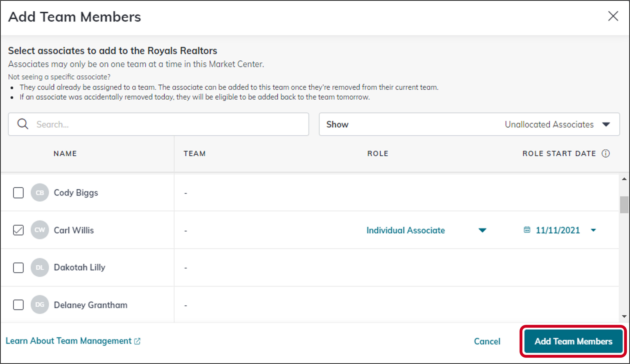Screen dimensions: 630x364
Task: Click the search magnifying glass icon
Action: 23,124
